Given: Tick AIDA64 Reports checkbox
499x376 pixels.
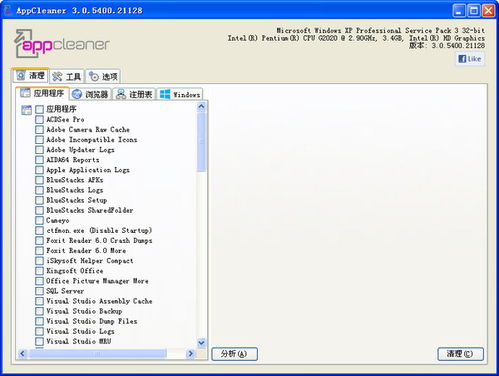Looking at the screenshot, I should 39,160.
